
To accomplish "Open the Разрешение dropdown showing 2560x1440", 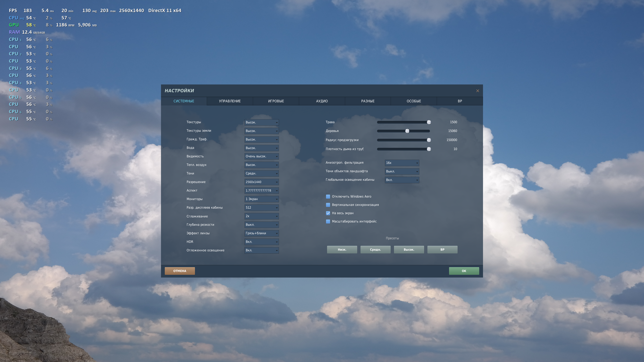I will click(262, 182).
